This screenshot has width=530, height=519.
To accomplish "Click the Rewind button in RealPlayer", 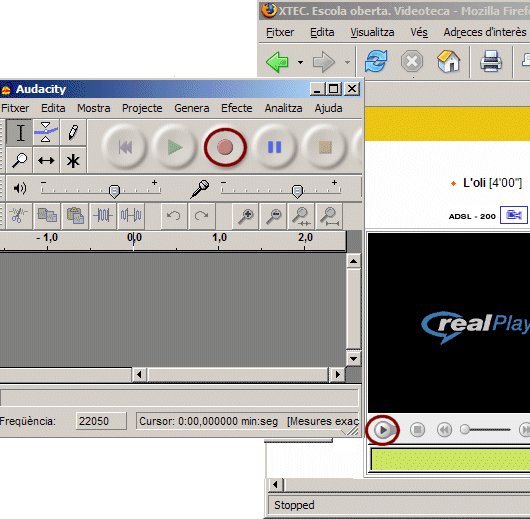I will click(x=444, y=430).
